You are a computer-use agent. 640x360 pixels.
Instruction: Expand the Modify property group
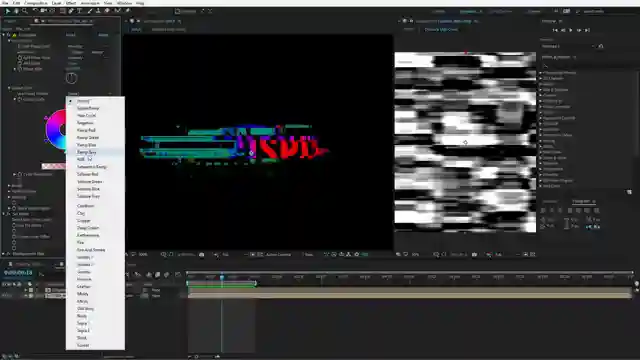point(9,186)
